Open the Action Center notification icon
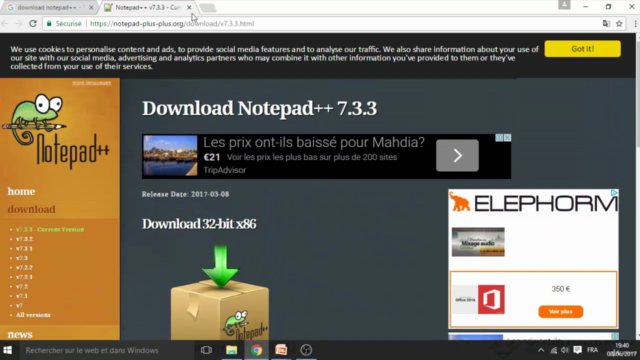640x360 pixels. [577, 350]
